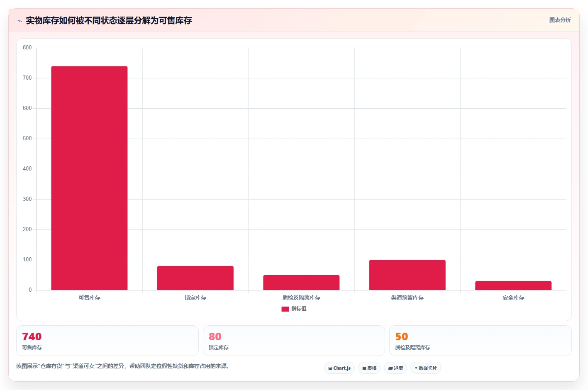Click the 50 value in the stat card

(402, 336)
